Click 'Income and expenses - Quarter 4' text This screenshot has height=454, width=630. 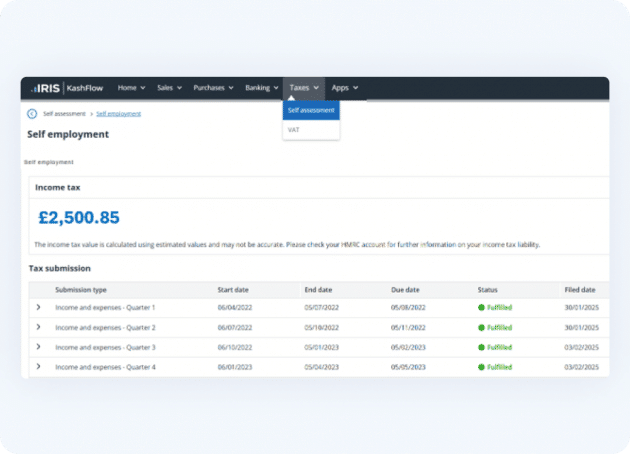tap(105, 367)
